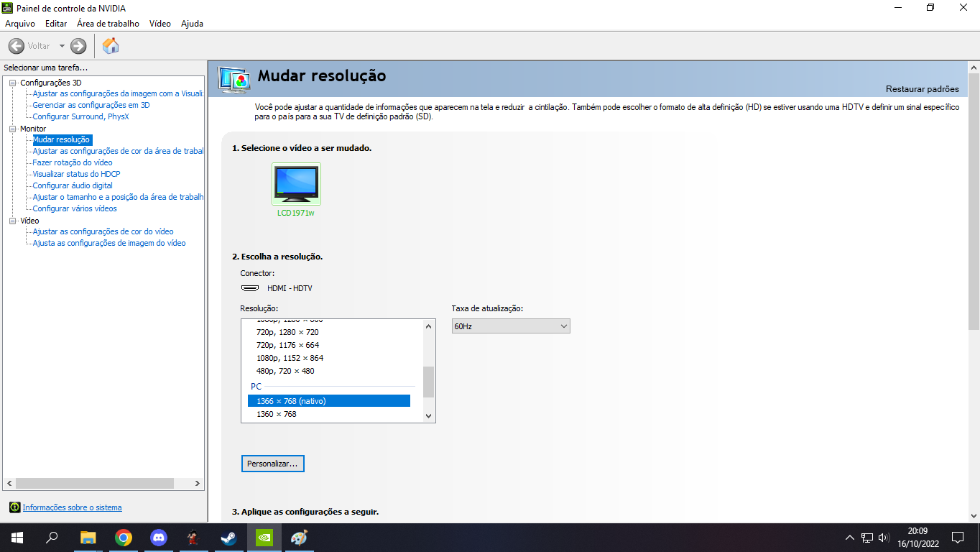
Task: Open the Arquivo menu
Action: pyautogui.click(x=20, y=24)
